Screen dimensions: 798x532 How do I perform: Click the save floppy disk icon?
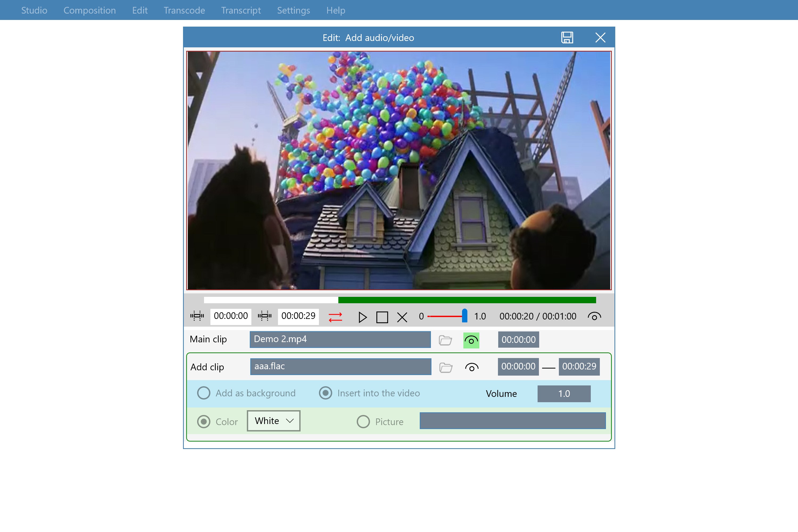click(x=567, y=38)
